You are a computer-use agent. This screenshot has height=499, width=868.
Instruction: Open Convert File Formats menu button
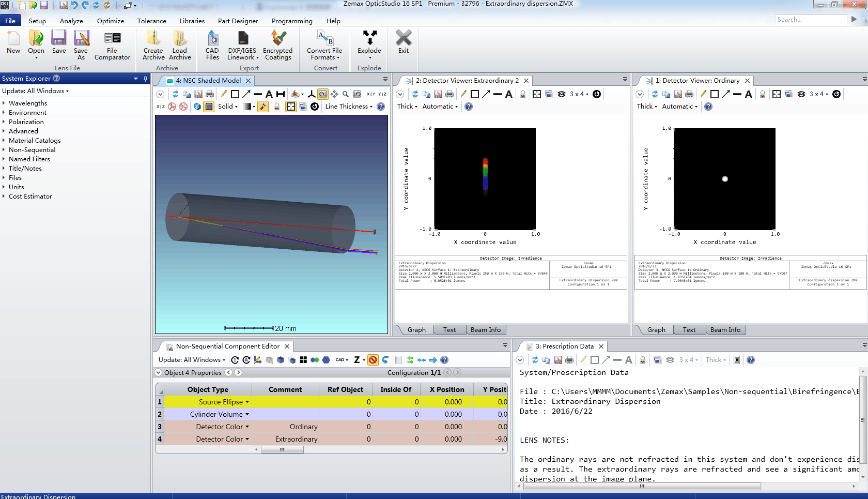(324, 45)
